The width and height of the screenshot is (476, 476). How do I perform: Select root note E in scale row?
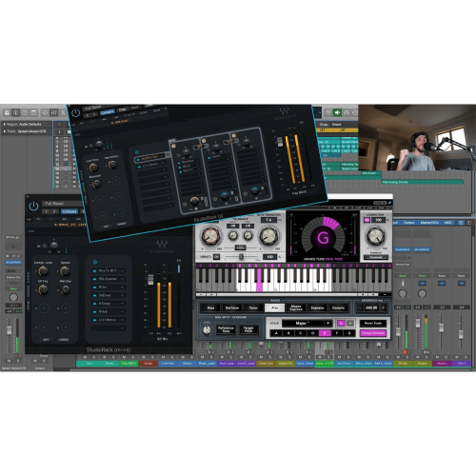pos(325,333)
